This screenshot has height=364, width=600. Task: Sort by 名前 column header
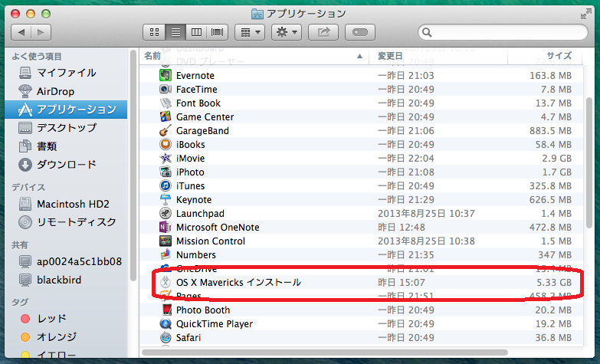tap(254, 56)
